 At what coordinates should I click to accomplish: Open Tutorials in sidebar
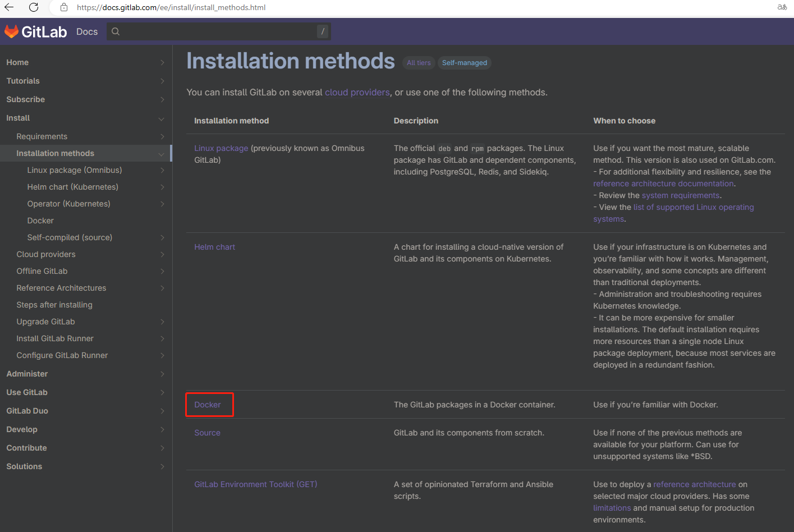23,81
